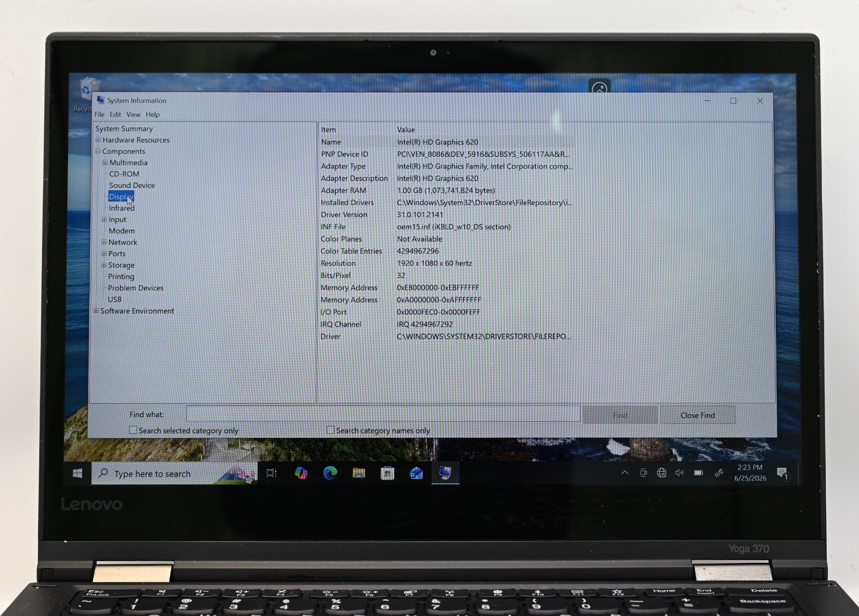Image resolution: width=859 pixels, height=616 pixels.
Task: Open Task View from the taskbar
Action: (272, 473)
